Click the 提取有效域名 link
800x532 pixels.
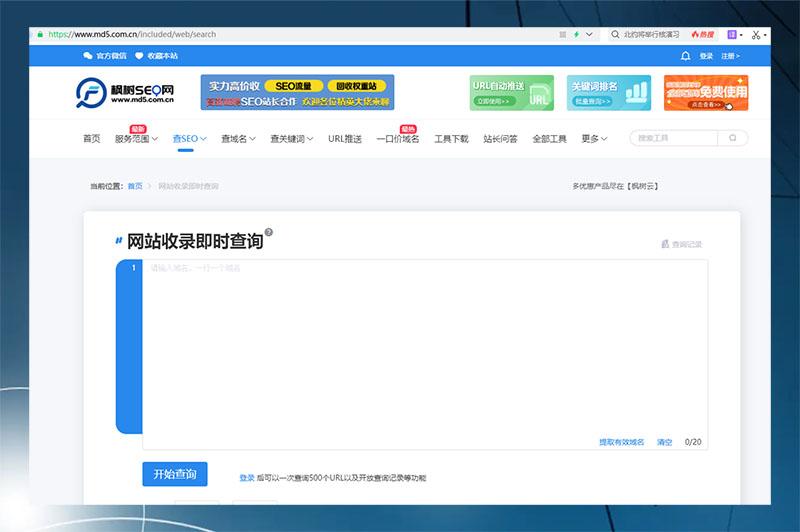pyautogui.click(x=621, y=441)
